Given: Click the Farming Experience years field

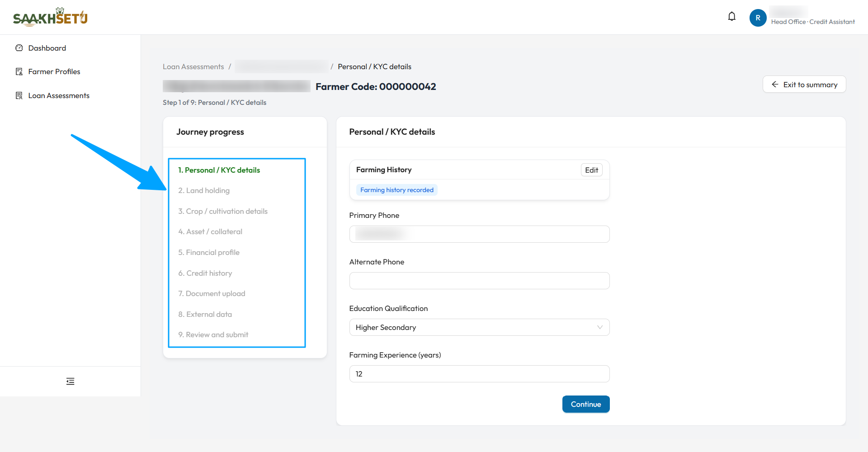Looking at the screenshot, I should 479,374.
